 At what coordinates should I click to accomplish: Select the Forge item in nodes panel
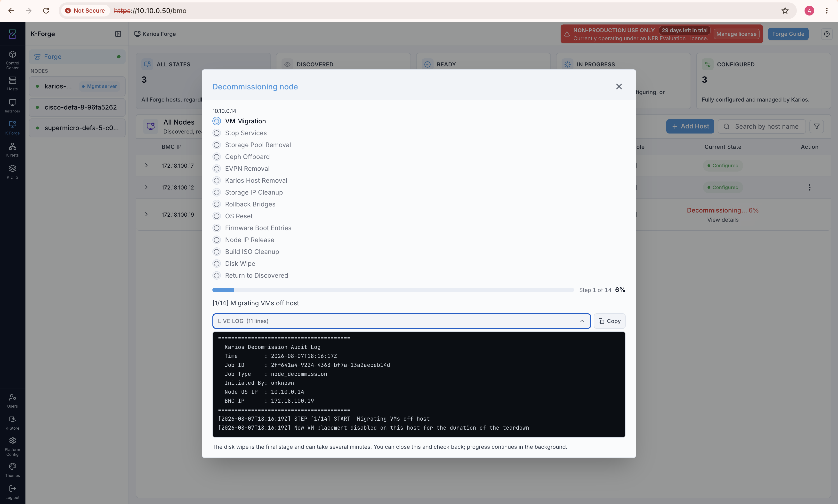[77, 57]
